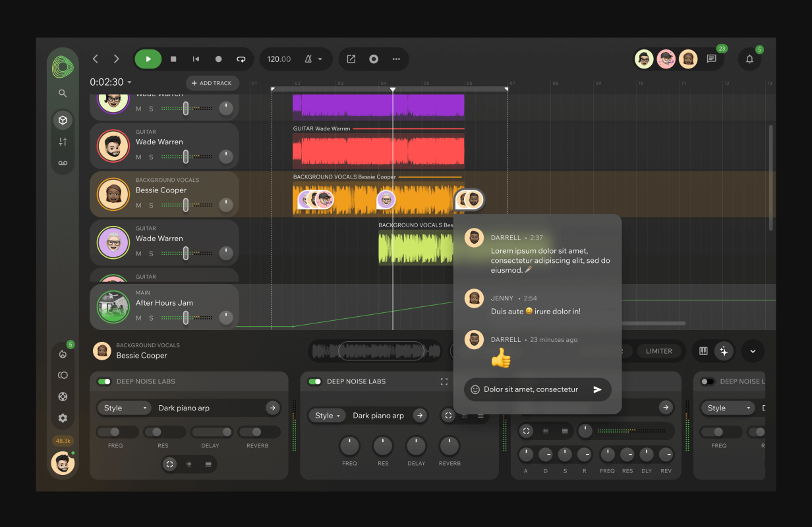
Task: Send the chat message with arrow icon
Action: (x=597, y=389)
